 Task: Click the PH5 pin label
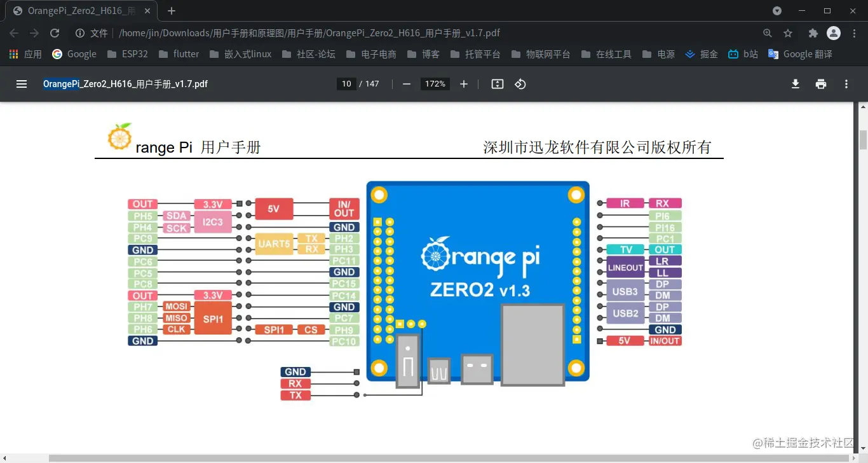(x=143, y=216)
